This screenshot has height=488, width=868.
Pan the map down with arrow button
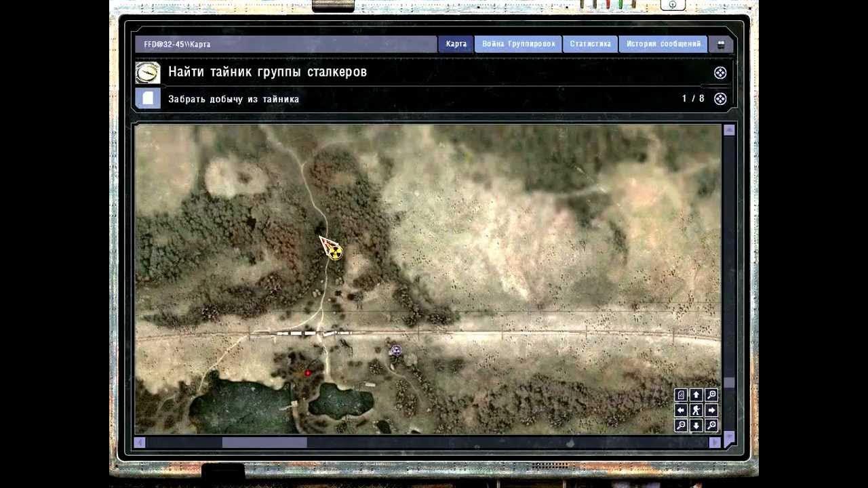[696, 425]
